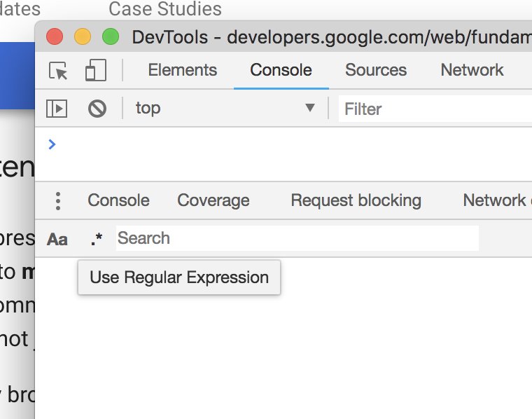Select the Console tab in the drawer
This screenshot has height=419, width=532.
(118, 200)
